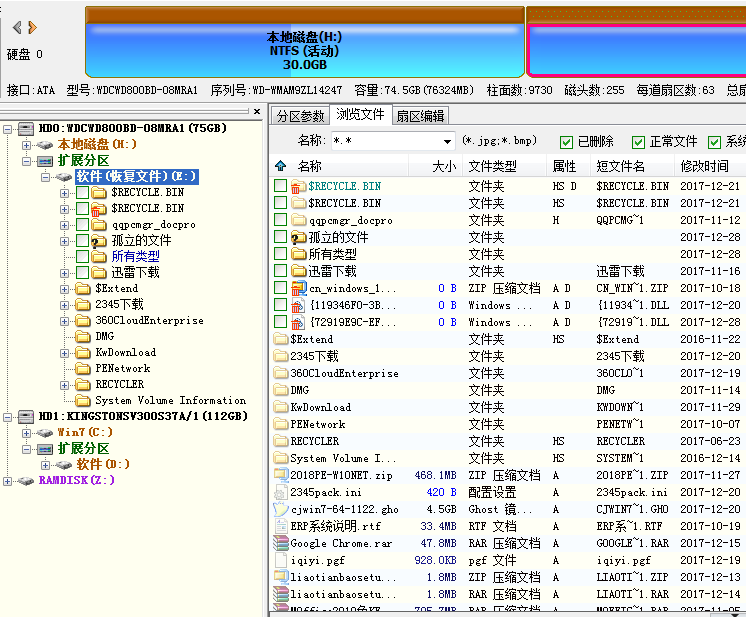Click 2345pack.ini settings file icon

coord(281,492)
